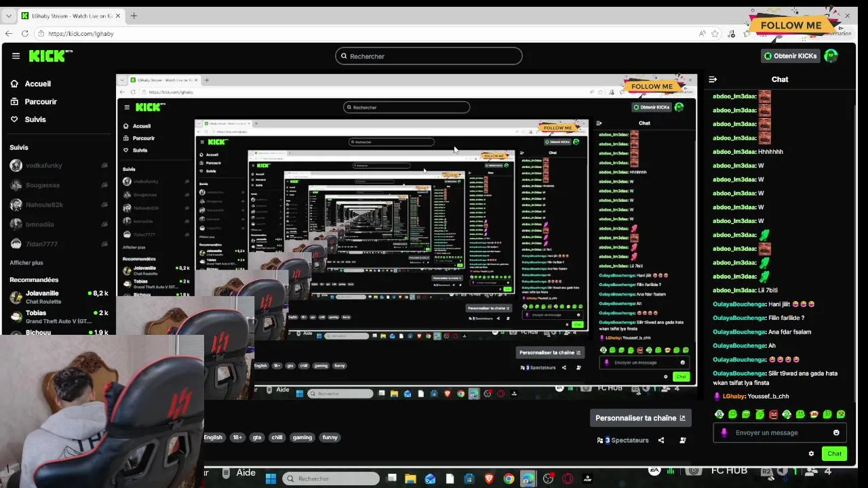868x488 pixels.
Task: Select the LGhaby Stream browser tab
Action: [x=70, y=16]
